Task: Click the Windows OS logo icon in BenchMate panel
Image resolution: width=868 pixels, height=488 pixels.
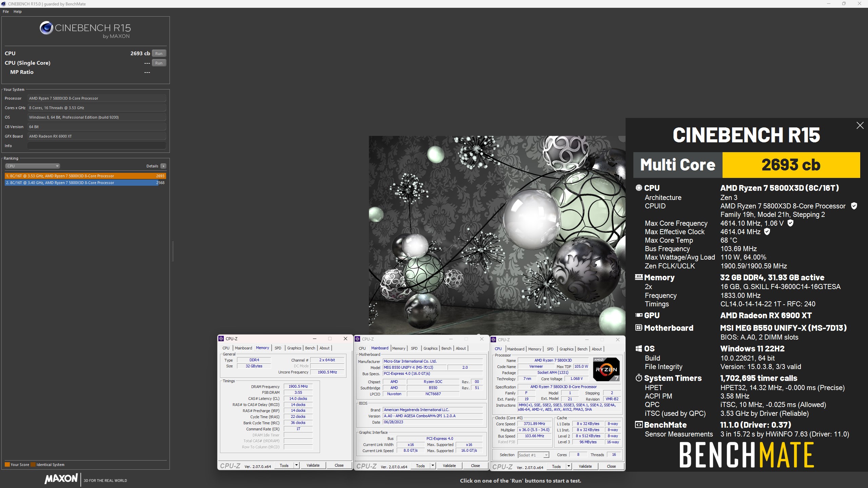Action: (639, 349)
